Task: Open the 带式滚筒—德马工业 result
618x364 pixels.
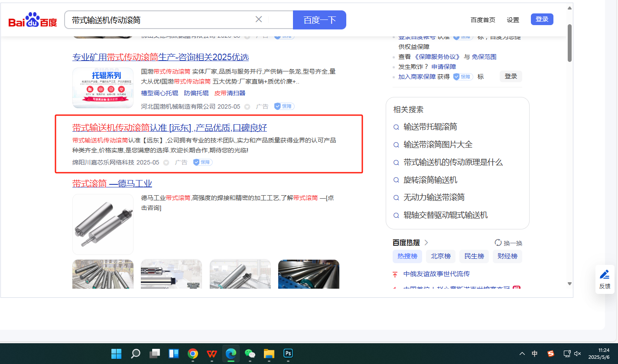Action: (x=112, y=184)
